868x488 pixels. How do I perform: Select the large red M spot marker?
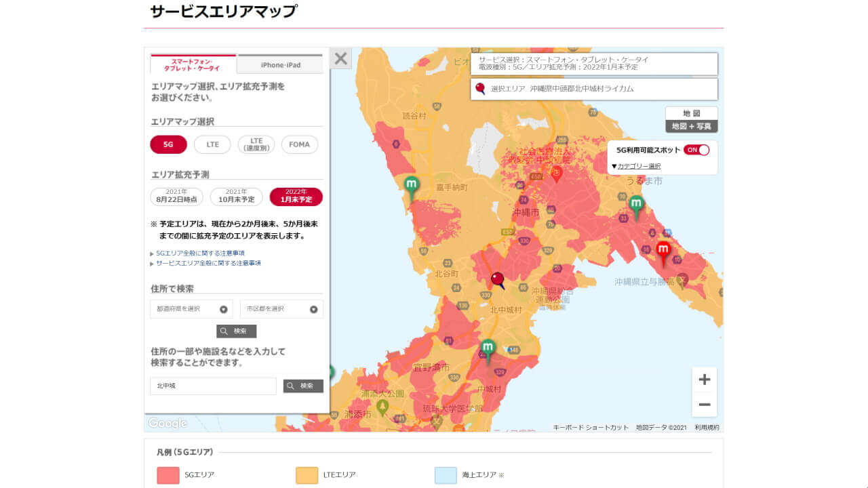[x=663, y=249]
